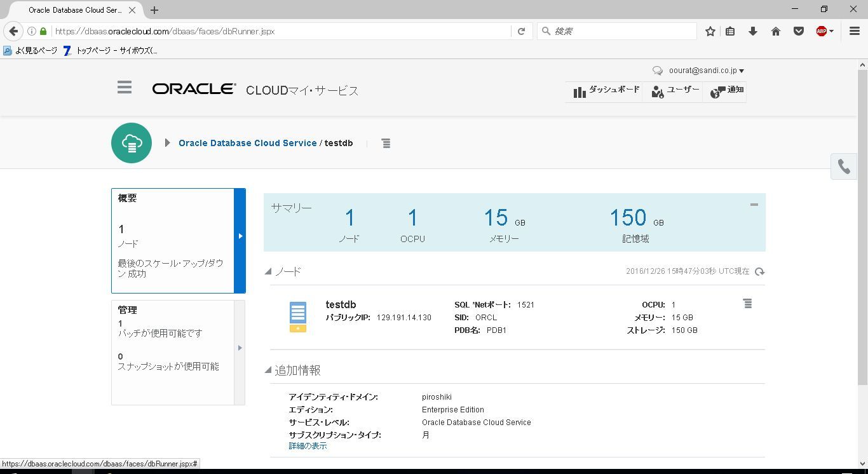The image size is (868, 474).
Task: Follow the Oracle Database Cloud Service breadcrumb link
Action: click(x=248, y=143)
